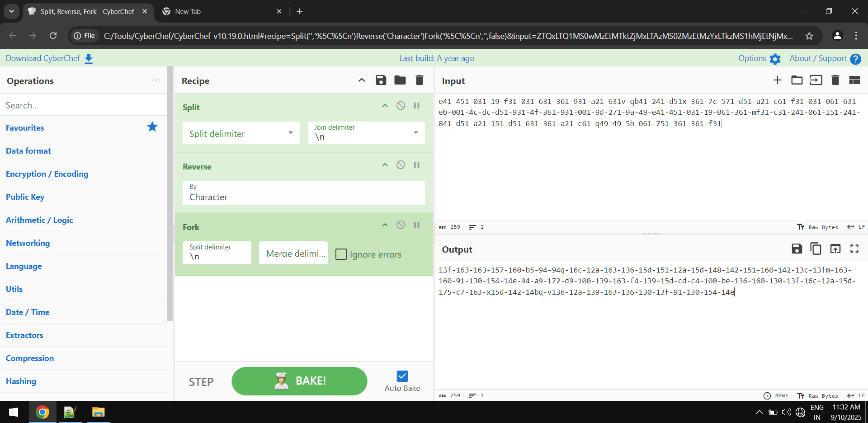Save the current recipe

(381, 80)
